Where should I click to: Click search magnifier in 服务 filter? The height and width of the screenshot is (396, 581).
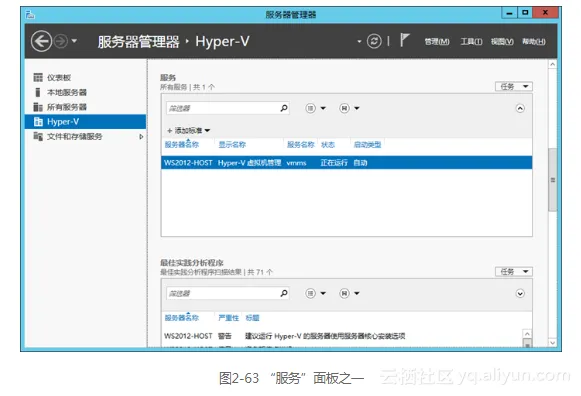(x=284, y=108)
